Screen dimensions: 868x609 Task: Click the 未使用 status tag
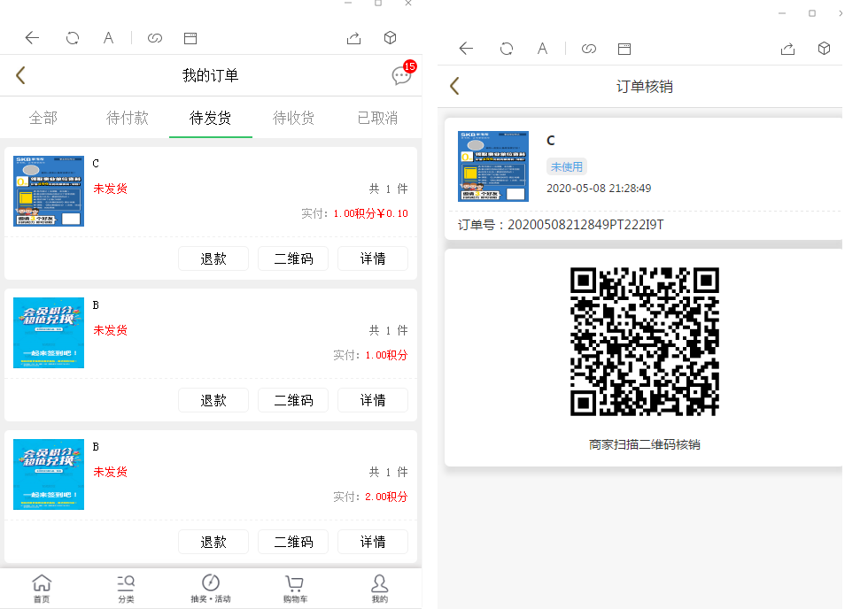click(x=566, y=166)
